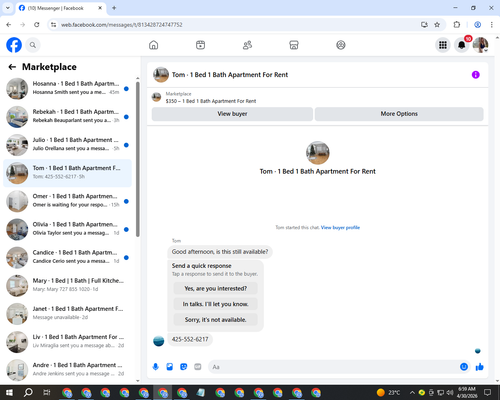Select the Messenger | Facebook tab
Image resolution: width=500 pixels, height=400 pixels.
(61, 8)
